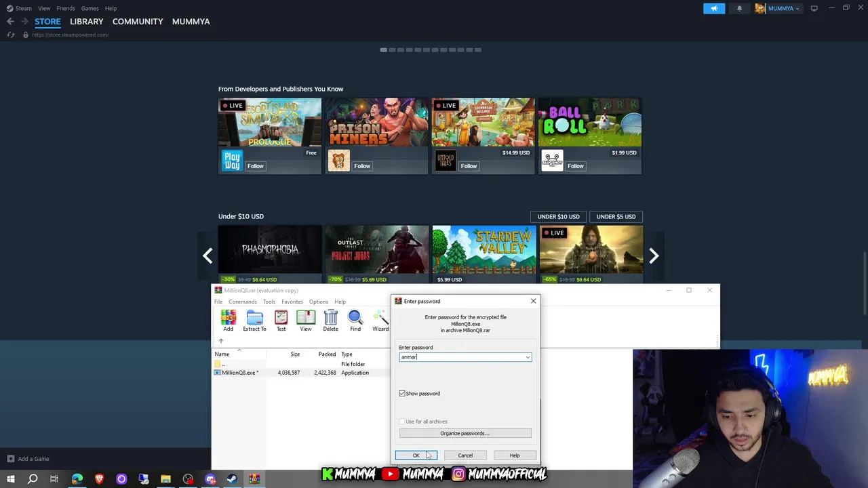Screen dimensions: 868x488
Task: Expand the password field dropdown arrow
Action: [x=528, y=357]
